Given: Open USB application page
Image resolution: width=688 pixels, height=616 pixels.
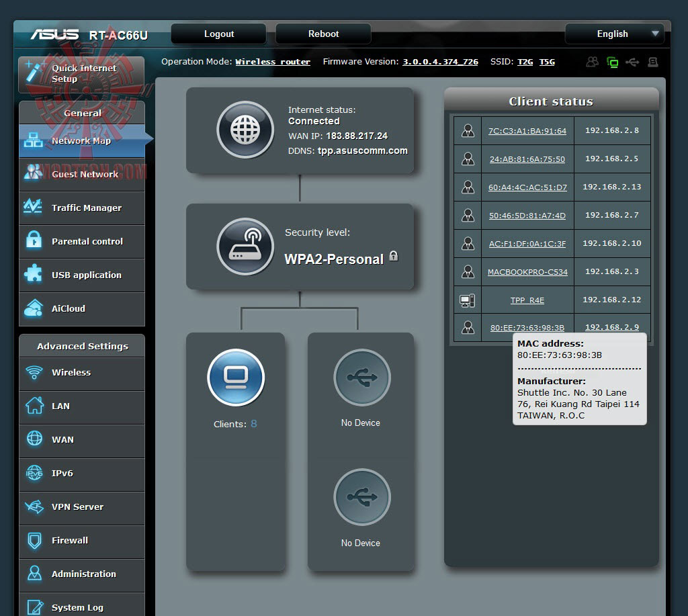Looking at the screenshot, I should (x=81, y=275).
